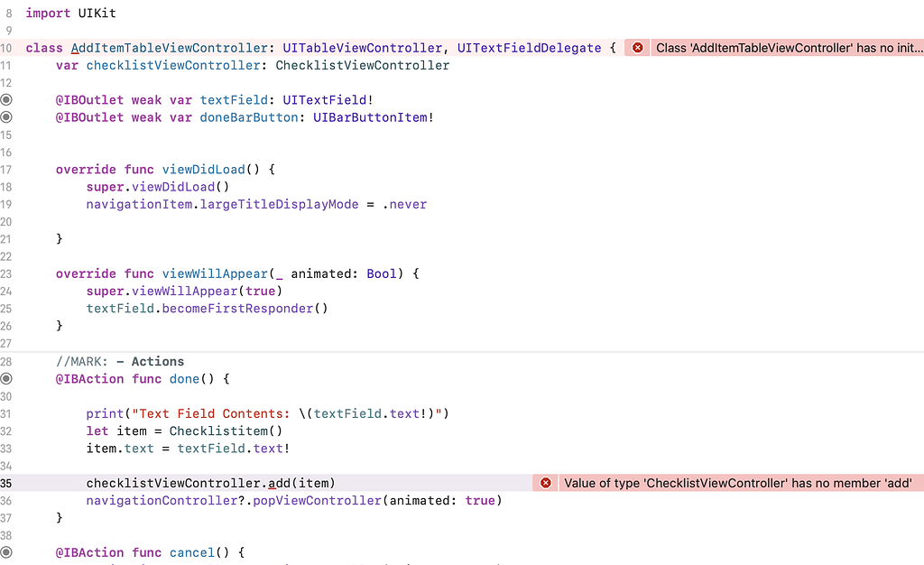Click 'super.viewDidLoad()' call
This screenshot has height=565, width=924.
158,187
